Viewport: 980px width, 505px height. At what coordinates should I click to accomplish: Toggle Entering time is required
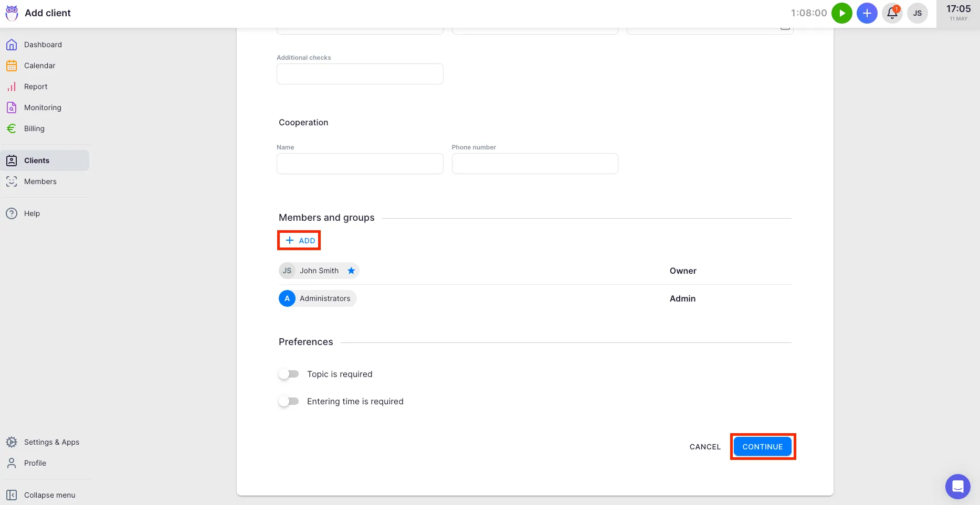pos(289,401)
